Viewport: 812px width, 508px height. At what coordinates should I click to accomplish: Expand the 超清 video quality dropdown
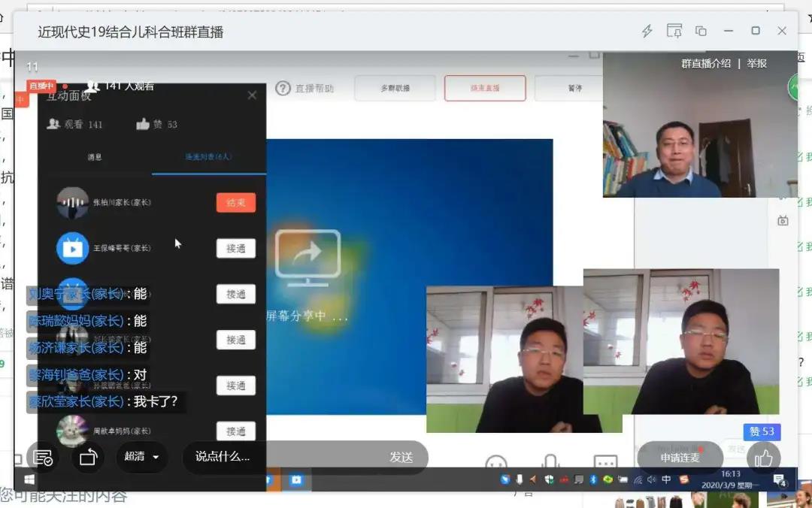(142, 457)
